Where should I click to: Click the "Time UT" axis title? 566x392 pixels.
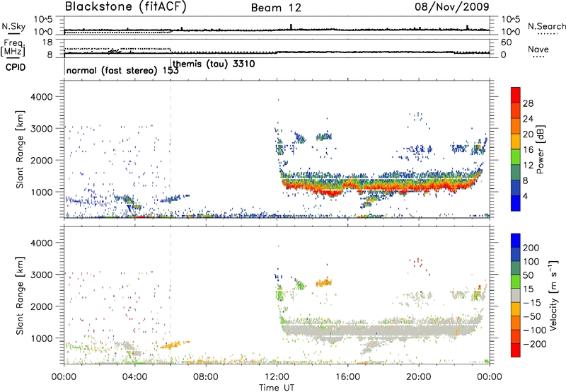(277, 388)
